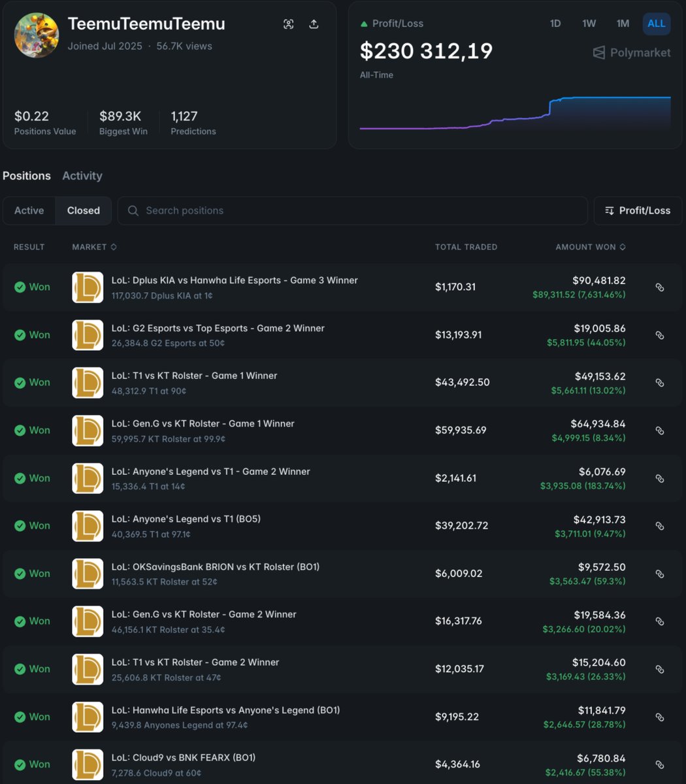686x784 pixels.
Task: Click the $64,934.84 amount won value
Action: [x=598, y=423]
